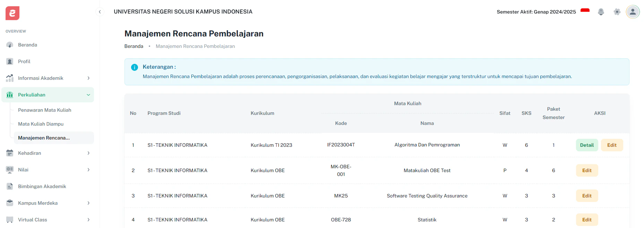Select Manajemen Rencana... menu item
This screenshot has height=228, width=644.
54,138
